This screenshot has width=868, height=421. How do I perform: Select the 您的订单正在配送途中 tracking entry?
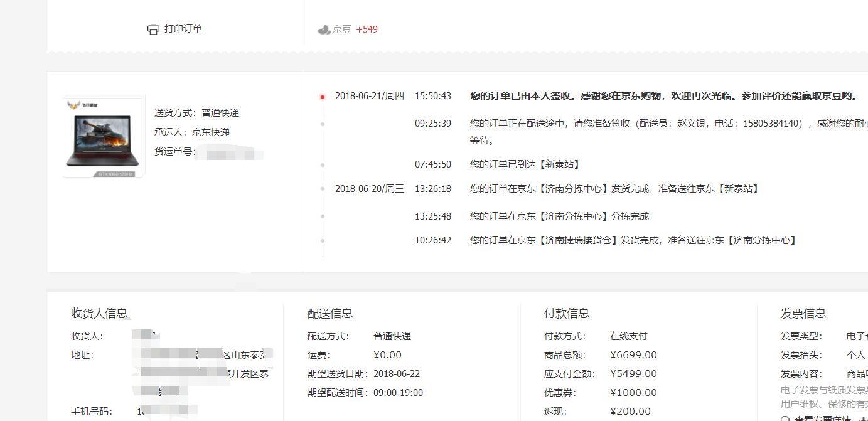pos(669,132)
